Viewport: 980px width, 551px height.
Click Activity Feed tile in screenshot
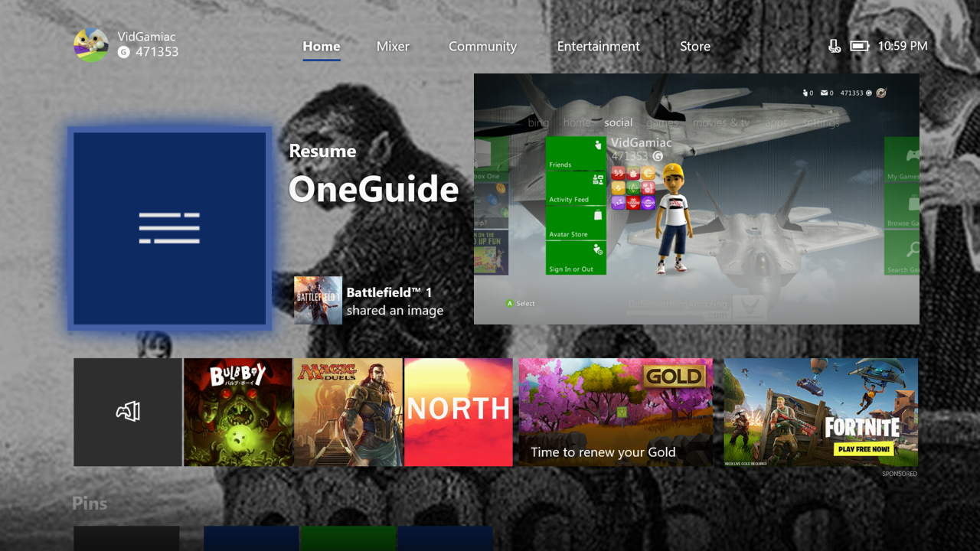coord(576,188)
